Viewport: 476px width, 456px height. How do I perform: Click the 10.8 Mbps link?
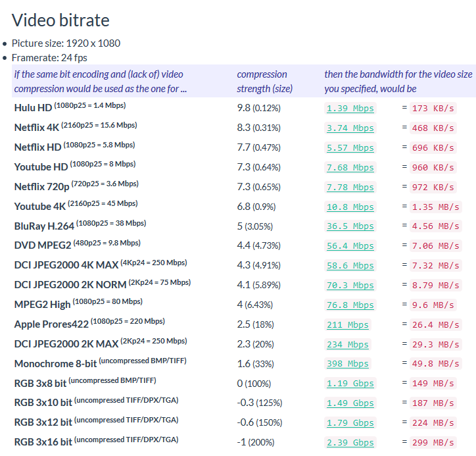350,207
